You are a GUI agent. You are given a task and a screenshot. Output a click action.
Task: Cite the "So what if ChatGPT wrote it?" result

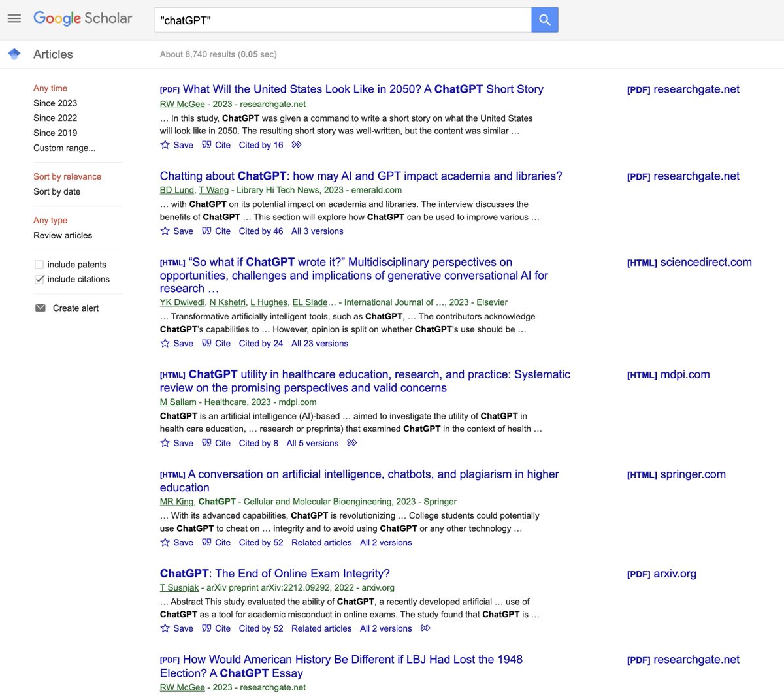pos(216,344)
